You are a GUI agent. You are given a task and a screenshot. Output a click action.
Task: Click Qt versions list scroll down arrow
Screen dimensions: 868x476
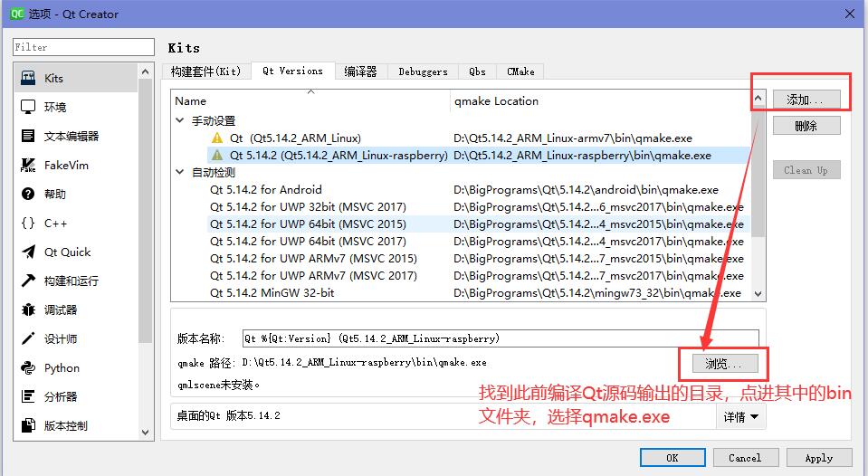(758, 294)
